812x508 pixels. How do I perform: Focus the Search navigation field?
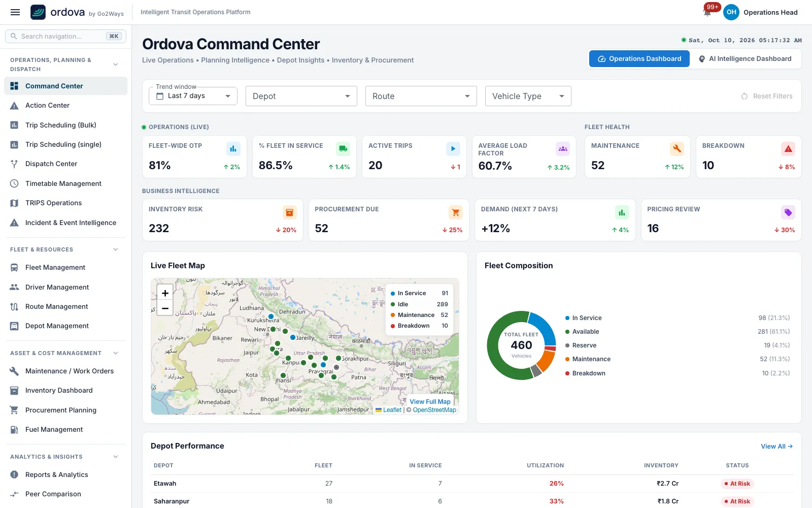[66, 36]
